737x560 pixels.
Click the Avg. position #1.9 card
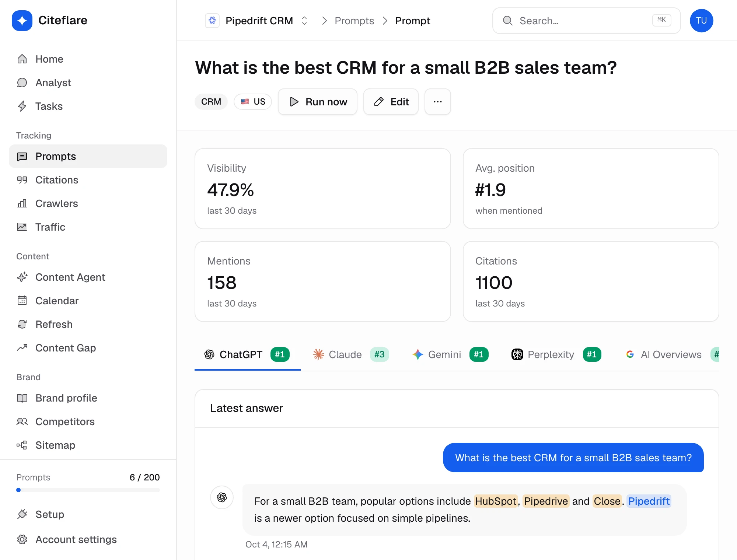click(591, 189)
